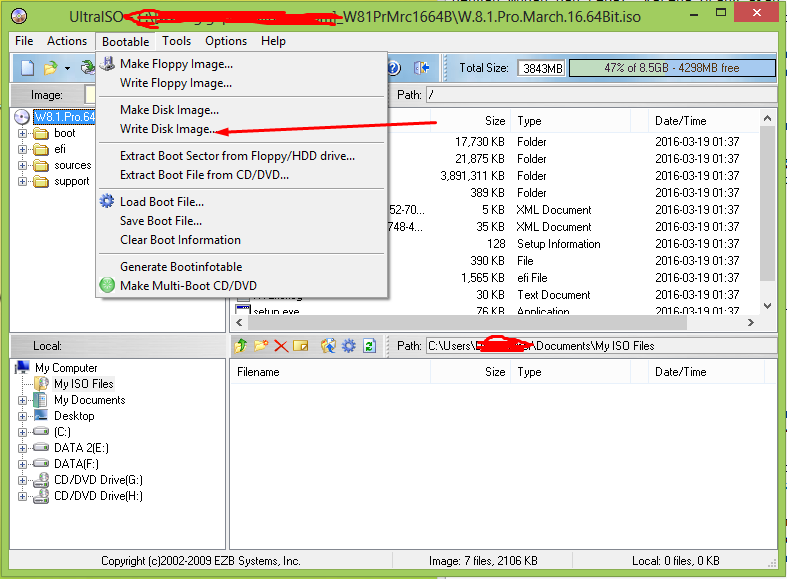Sort image list by Type column header
787x579 pixels.
(x=570, y=121)
